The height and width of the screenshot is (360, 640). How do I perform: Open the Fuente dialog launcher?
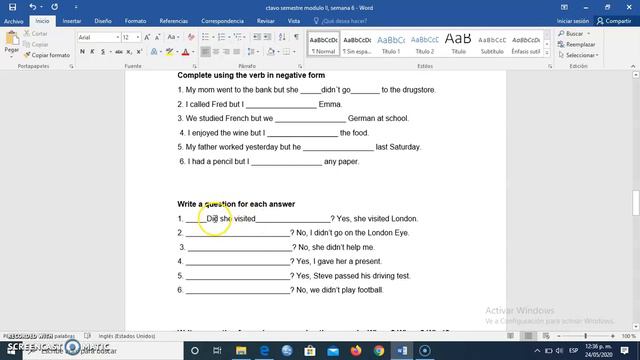(194, 66)
